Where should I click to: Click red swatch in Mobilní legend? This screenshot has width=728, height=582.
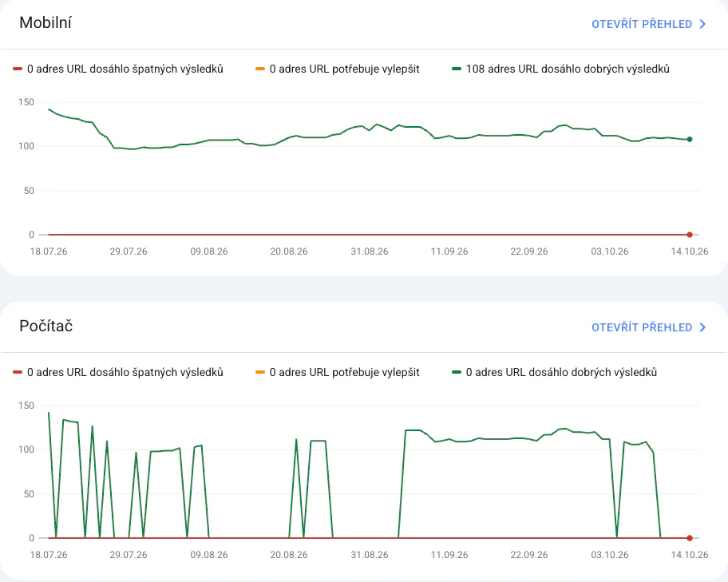click(x=18, y=69)
